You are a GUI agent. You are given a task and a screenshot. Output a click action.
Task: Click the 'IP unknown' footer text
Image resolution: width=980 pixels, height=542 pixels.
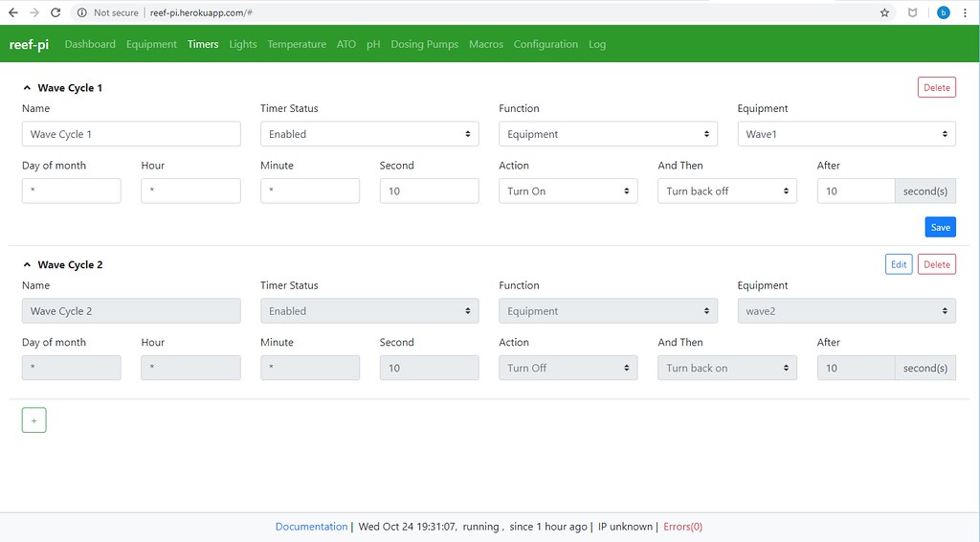pos(625,527)
